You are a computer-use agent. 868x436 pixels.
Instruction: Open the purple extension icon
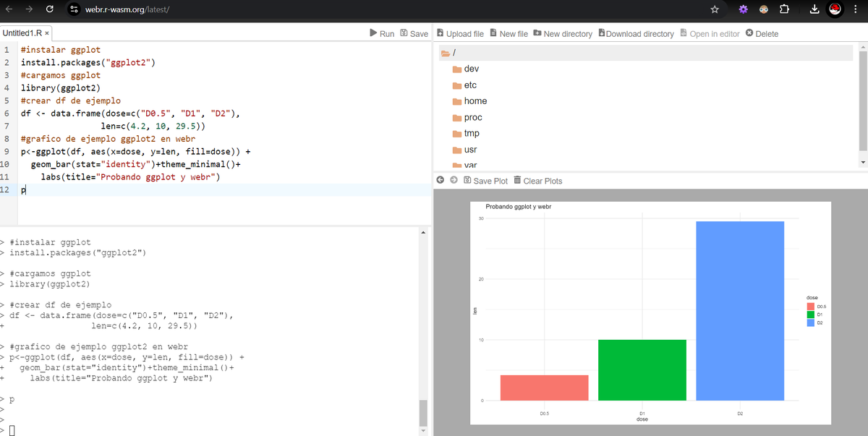click(742, 9)
